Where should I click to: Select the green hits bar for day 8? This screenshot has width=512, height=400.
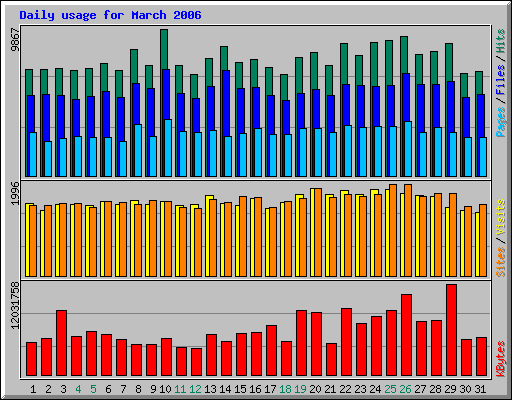(x=134, y=66)
